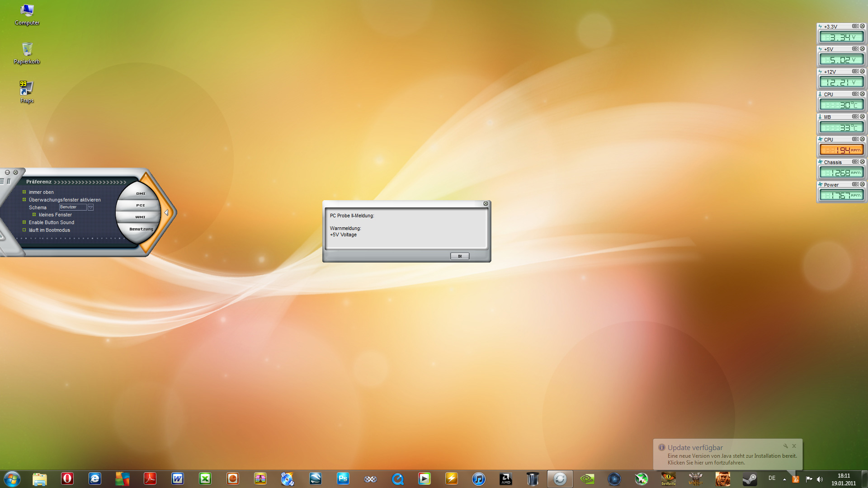868x488 pixels.
Task: Enable 'läuft im Bootmodus' checkbox
Action: click(x=24, y=230)
